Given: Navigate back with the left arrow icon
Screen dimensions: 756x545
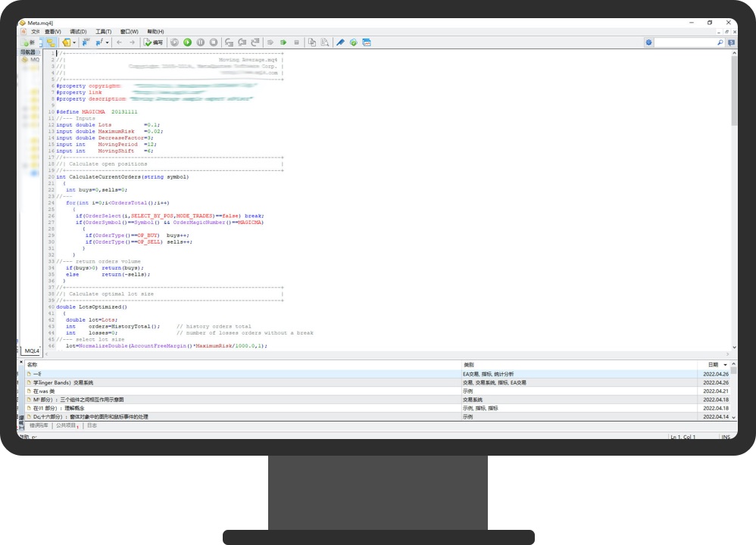Looking at the screenshot, I should pyautogui.click(x=119, y=42).
